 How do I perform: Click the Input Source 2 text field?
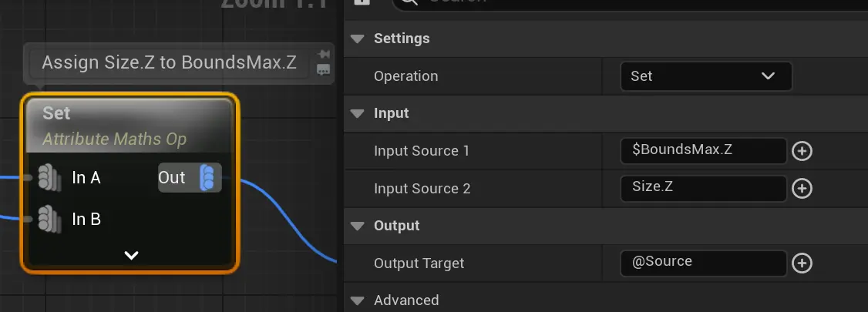702,189
